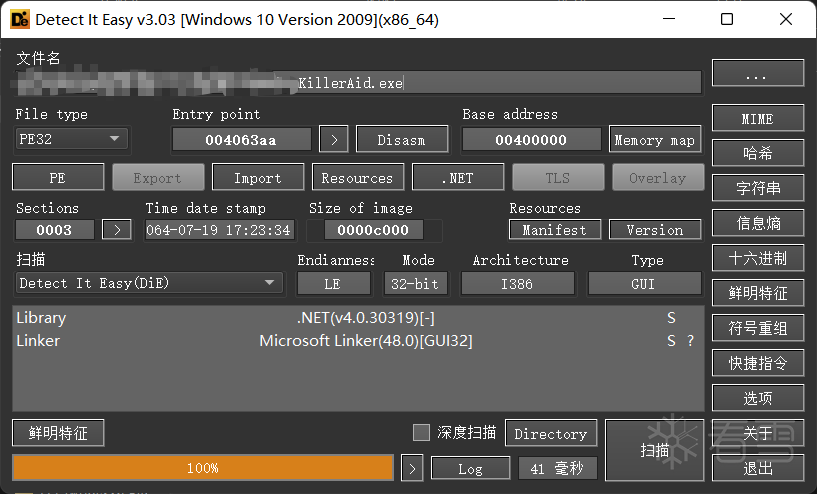
Task: Open the 信息熵 (entropy) button
Action: [x=758, y=223]
